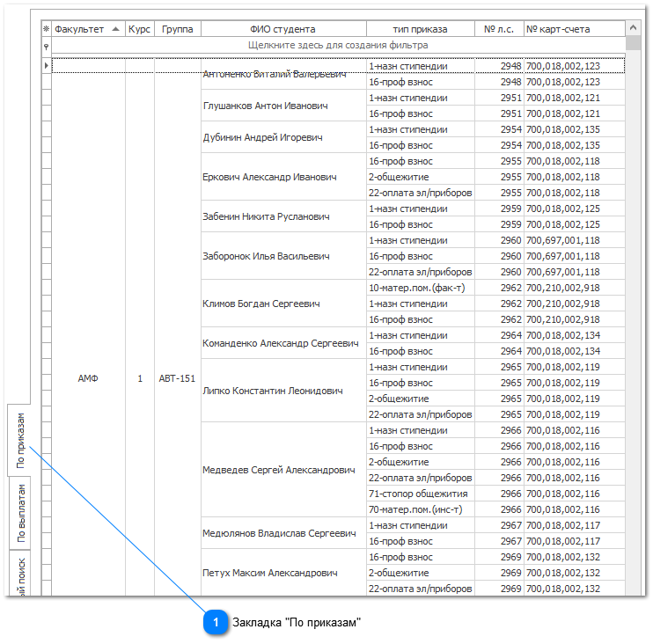Click 1-назн стипендии for Команденко
653x644 pixels.
pyautogui.click(x=420, y=335)
